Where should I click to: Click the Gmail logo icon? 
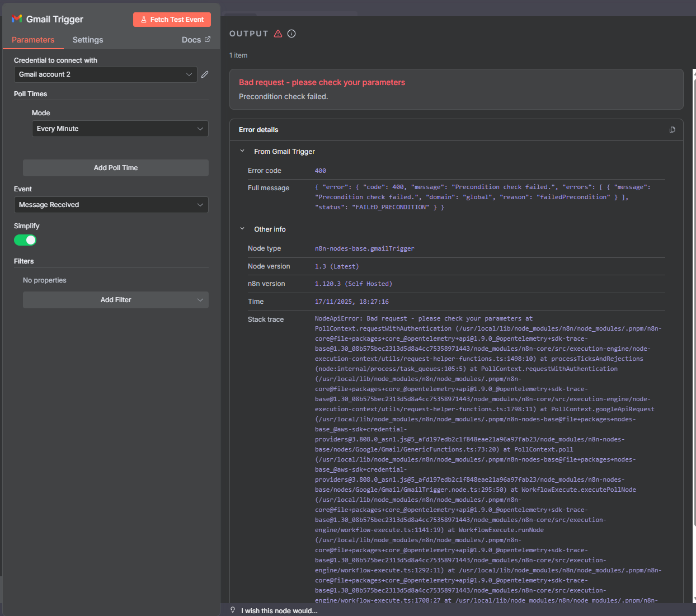click(17, 19)
